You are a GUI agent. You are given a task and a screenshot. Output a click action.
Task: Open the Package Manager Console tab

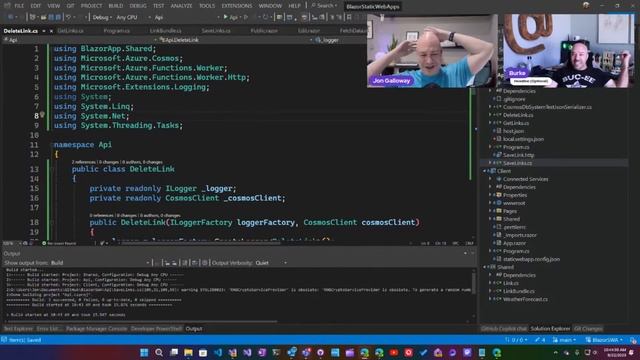[x=96, y=329]
